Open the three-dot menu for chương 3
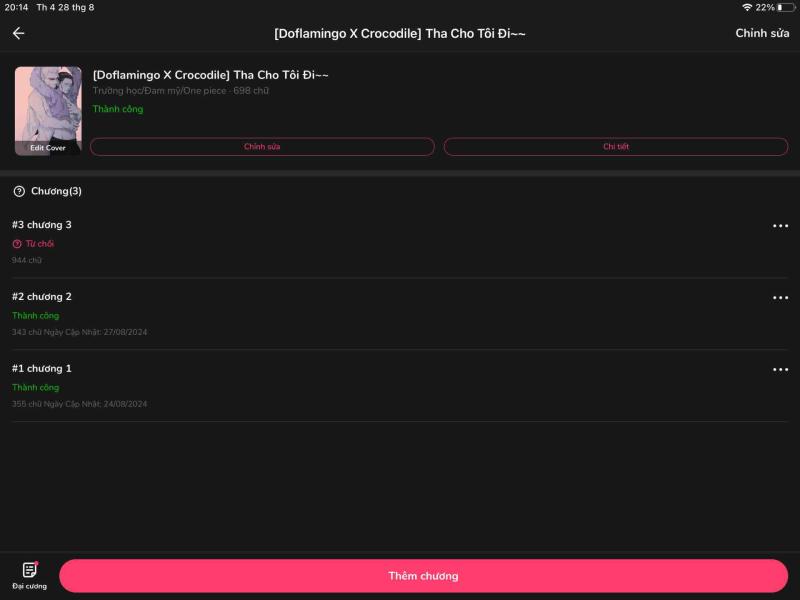 780,226
